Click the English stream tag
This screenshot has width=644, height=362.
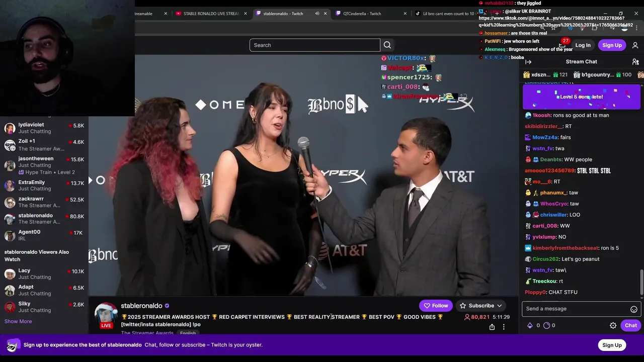[x=188, y=333]
